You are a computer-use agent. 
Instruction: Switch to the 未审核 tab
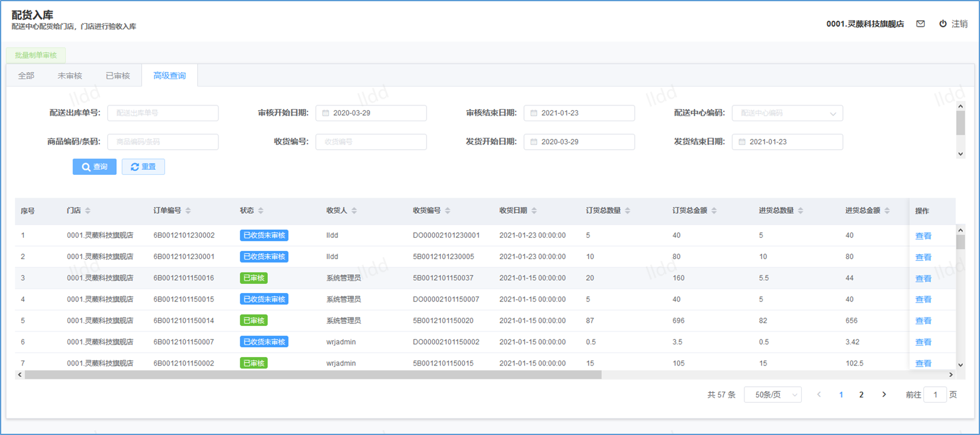[x=69, y=76]
